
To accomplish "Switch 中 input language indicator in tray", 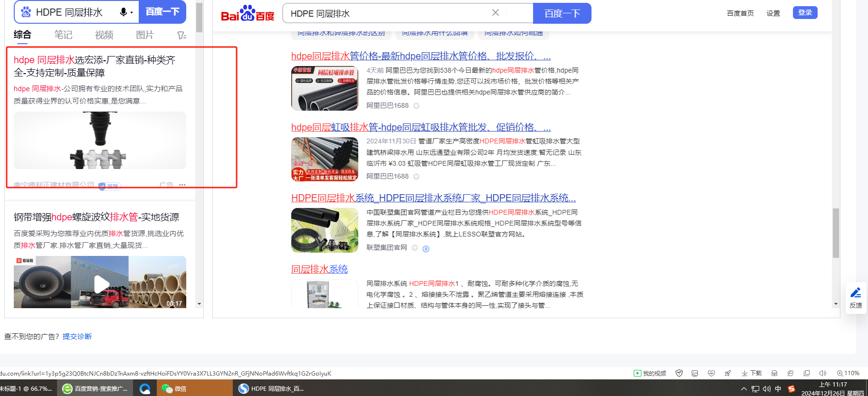I will coord(778,389).
